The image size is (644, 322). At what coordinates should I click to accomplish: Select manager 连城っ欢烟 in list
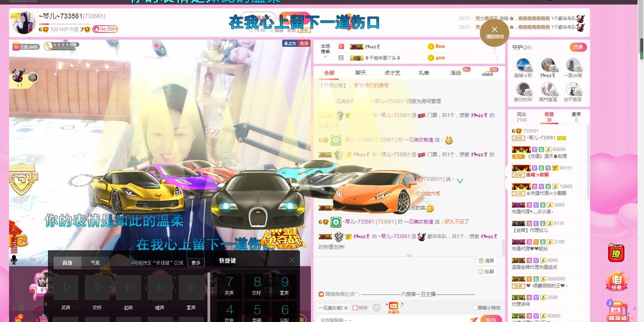coord(548,171)
